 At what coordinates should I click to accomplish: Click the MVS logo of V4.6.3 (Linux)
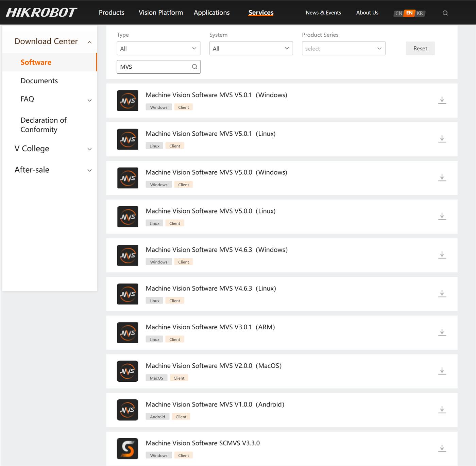(128, 294)
